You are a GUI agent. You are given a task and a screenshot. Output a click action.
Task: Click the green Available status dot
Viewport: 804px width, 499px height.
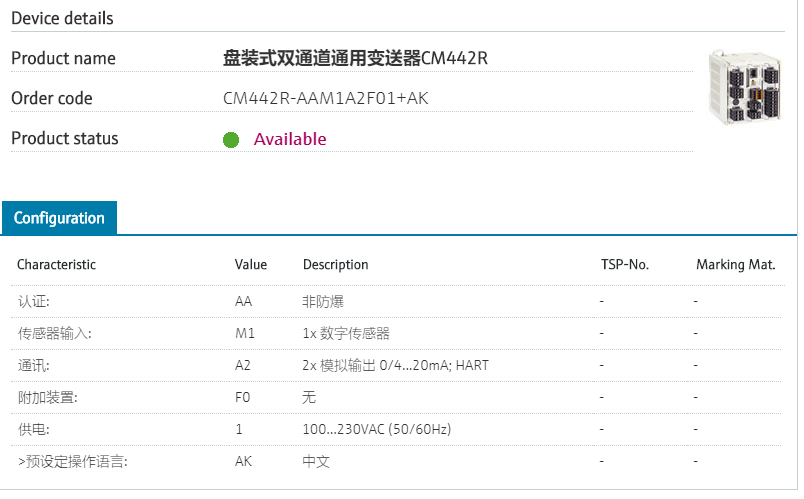(x=231, y=140)
